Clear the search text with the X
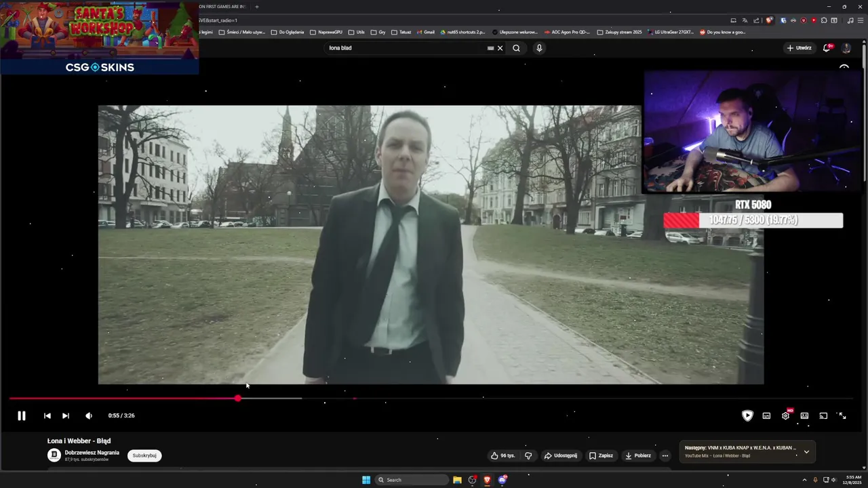 click(500, 48)
